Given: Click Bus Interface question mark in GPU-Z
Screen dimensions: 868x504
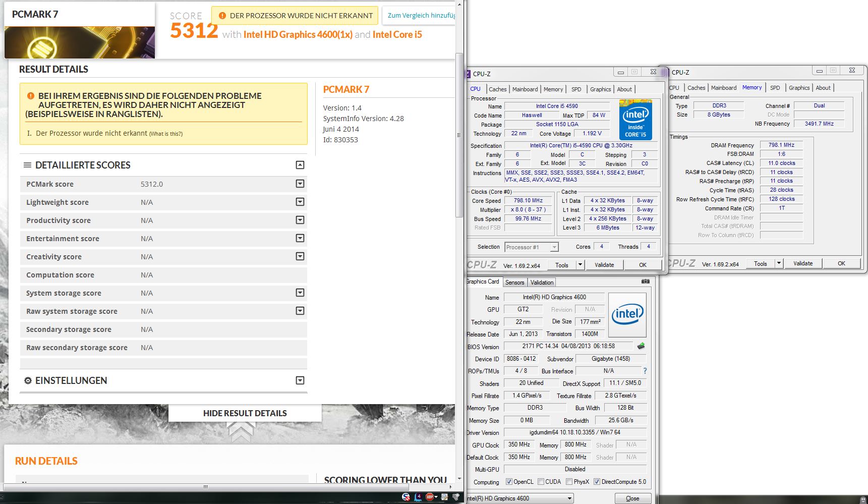Looking at the screenshot, I should pyautogui.click(x=645, y=371).
